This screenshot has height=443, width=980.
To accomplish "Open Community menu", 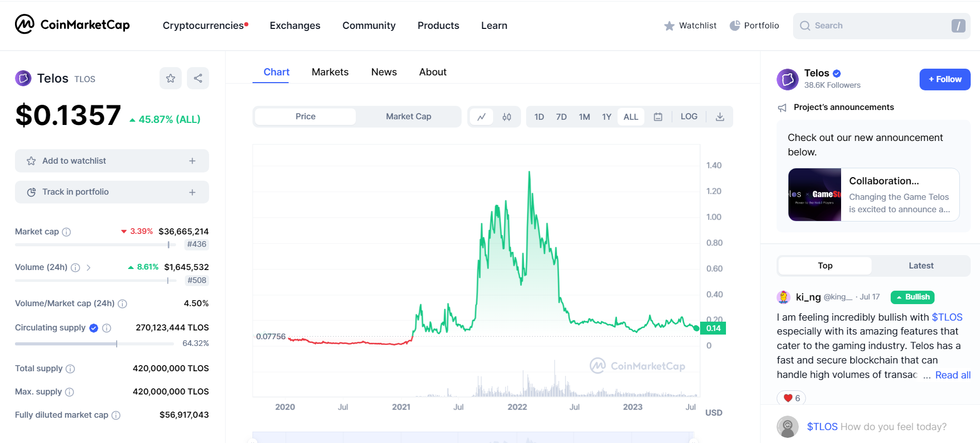I will click(x=369, y=25).
